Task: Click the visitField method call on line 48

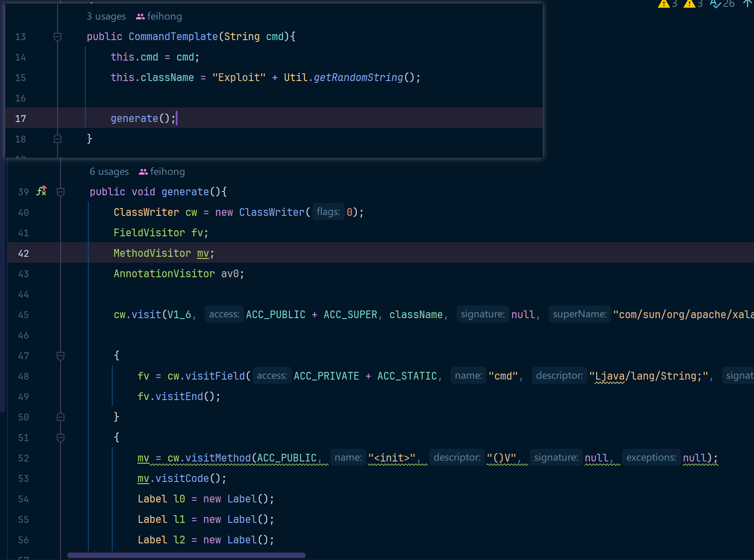Action: click(x=215, y=376)
